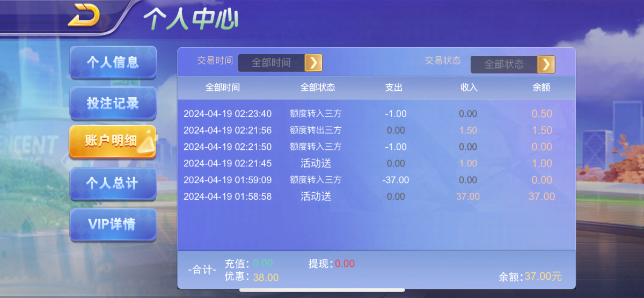This screenshot has height=298, width=644.
Task: Click the 余额 column header
Action: [x=541, y=88]
